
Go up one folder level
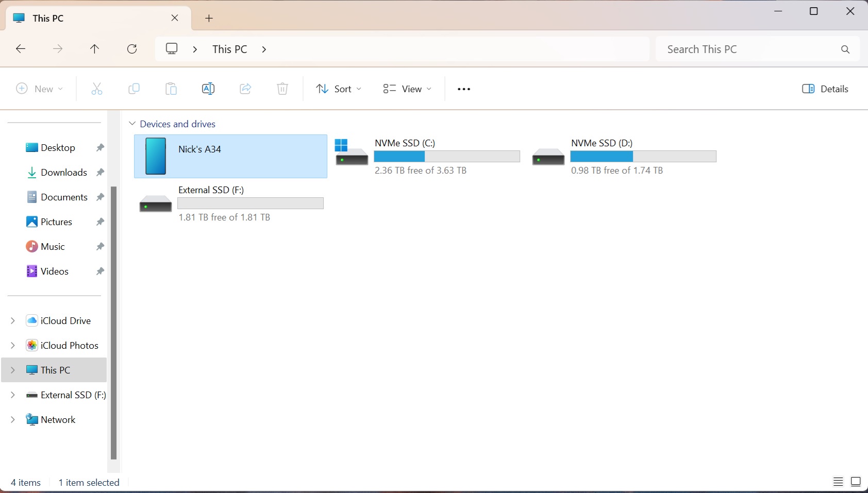click(94, 49)
